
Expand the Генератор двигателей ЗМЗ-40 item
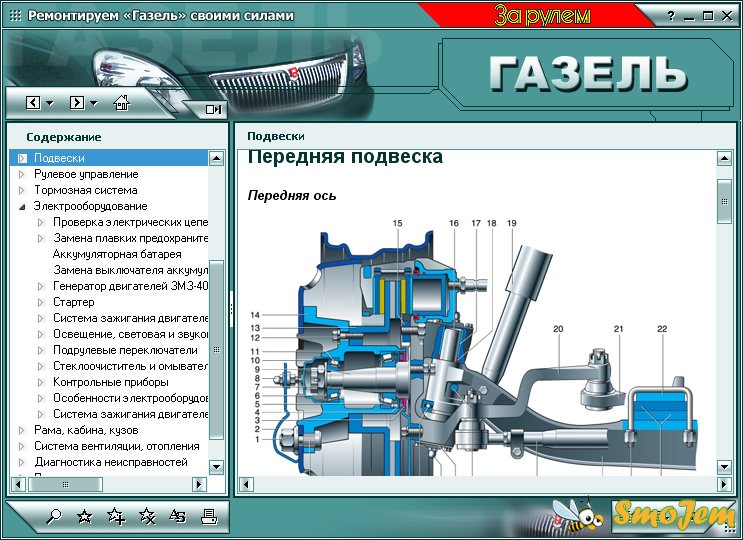coord(41,286)
